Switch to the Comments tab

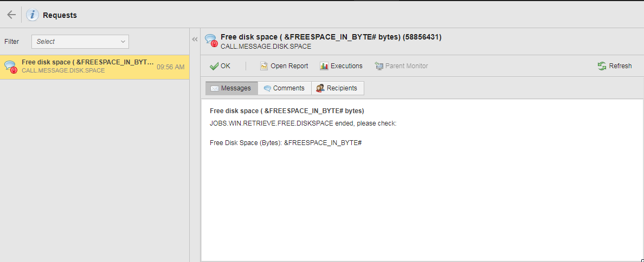point(284,88)
